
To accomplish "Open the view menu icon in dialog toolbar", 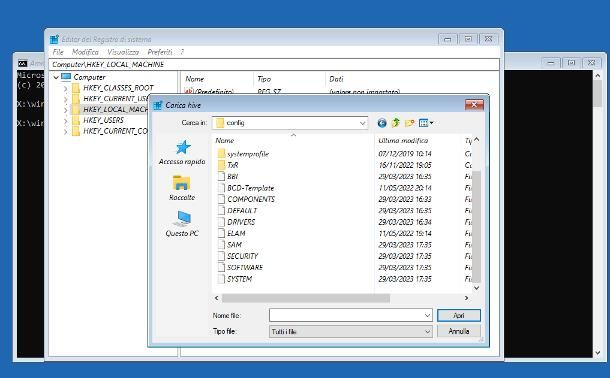I will [426, 123].
